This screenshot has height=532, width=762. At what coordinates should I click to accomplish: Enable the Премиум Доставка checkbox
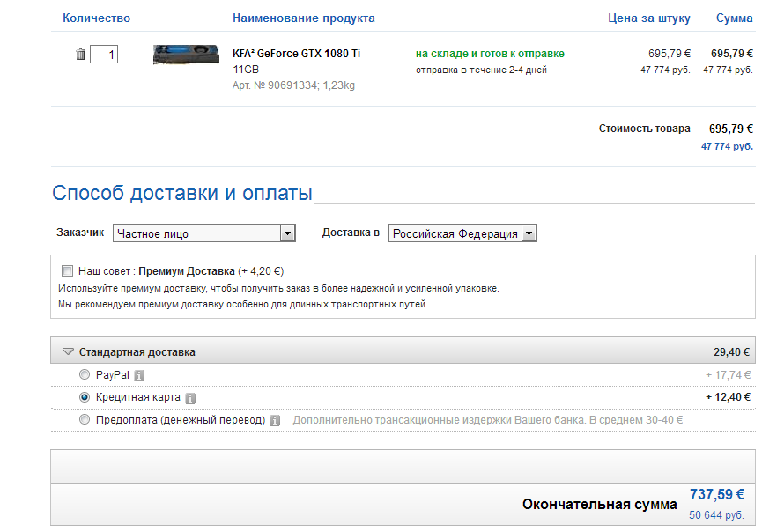(x=67, y=270)
